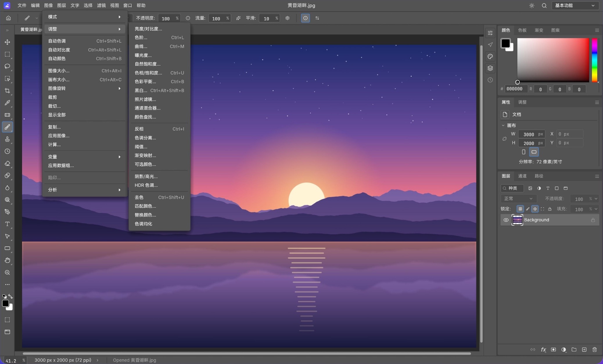Click the vertical hue slider strip
Viewport: 603px width, 364px height.
click(x=595, y=60)
